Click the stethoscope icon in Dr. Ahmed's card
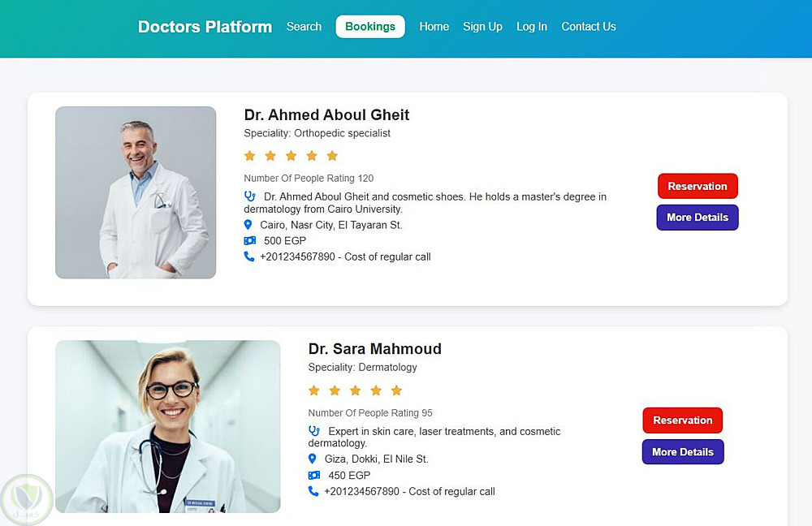 click(249, 196)
